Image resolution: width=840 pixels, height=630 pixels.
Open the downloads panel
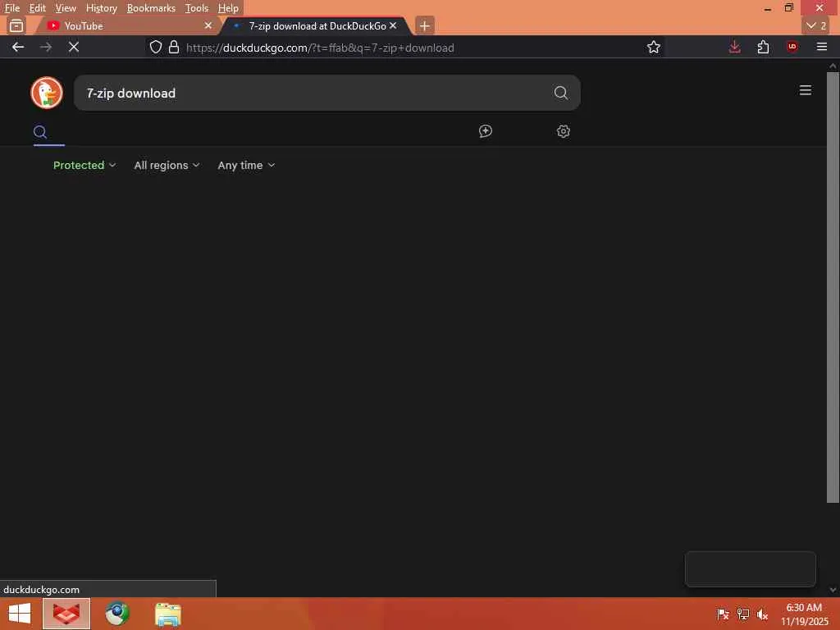click(x=734, y=47)
